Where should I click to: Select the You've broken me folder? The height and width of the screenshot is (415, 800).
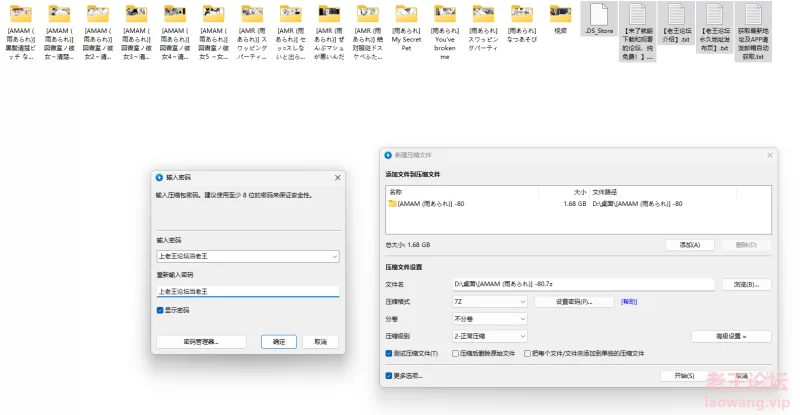tap(445, 14)
